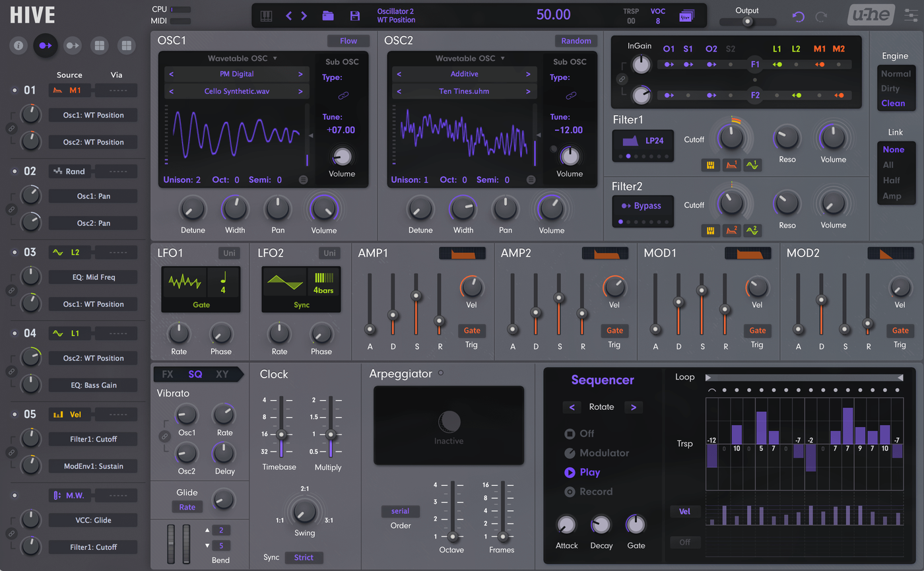Click the info icon below the HIVE logo
Image resolution: width=924 pixels, height=571 pixels.
pyautogui.click(x=18, y=46)
